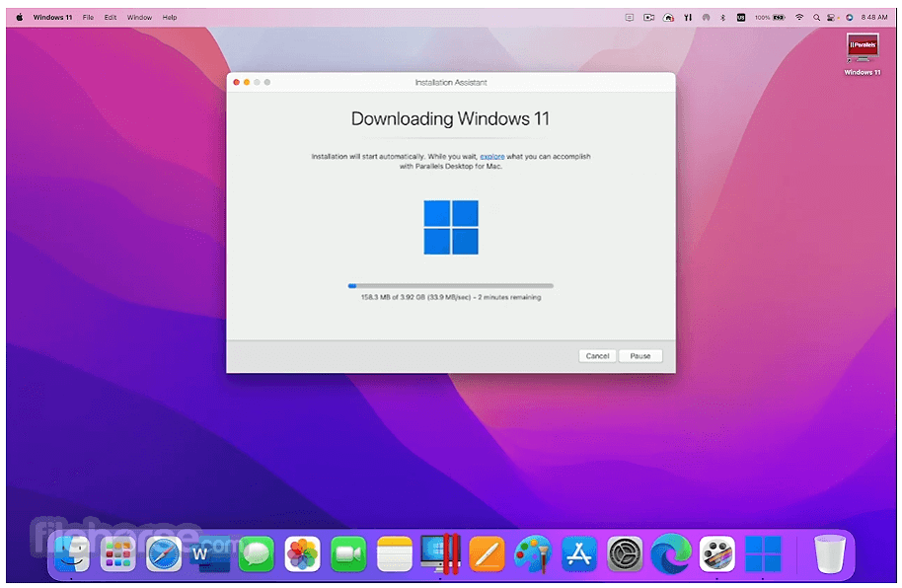Open Microsoft Word in the Dock

[210, 554]
